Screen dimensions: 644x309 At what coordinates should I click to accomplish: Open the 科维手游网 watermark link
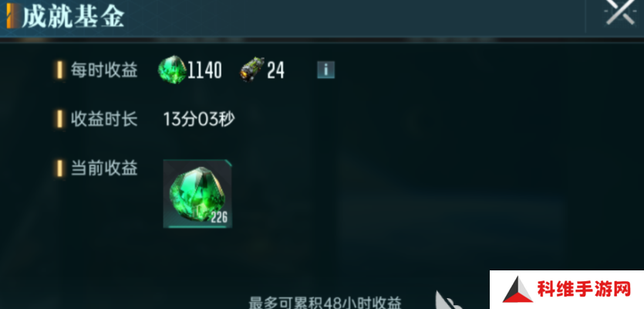click(567, 290)
